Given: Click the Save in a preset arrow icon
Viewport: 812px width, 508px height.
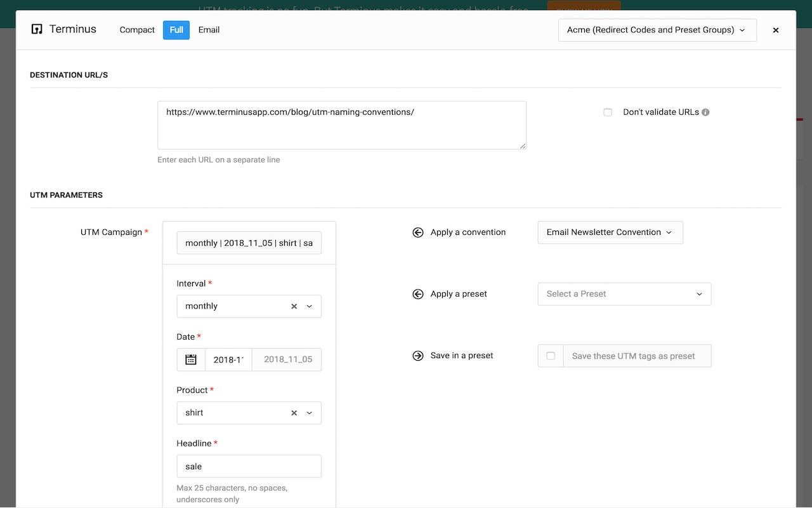Looking at the screenshot, I should pyautogui.click(x=417, y=356).
